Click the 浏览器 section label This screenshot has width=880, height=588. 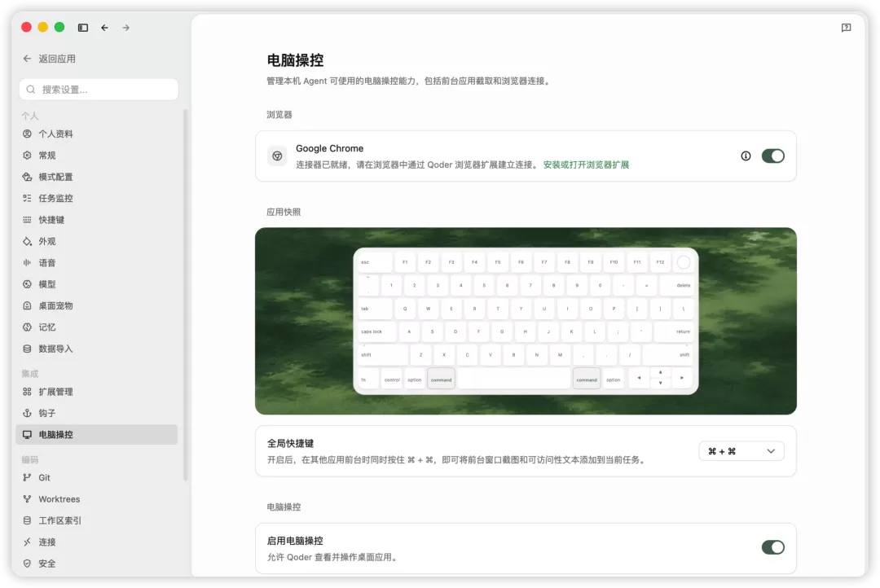tap(279, 115)
